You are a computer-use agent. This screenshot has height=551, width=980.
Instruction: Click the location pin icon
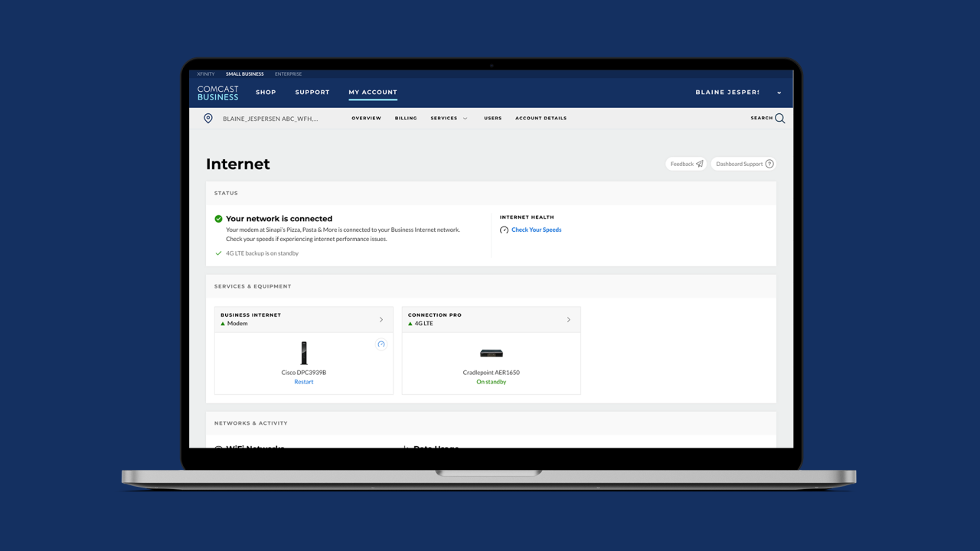click(x=208, y=119)
